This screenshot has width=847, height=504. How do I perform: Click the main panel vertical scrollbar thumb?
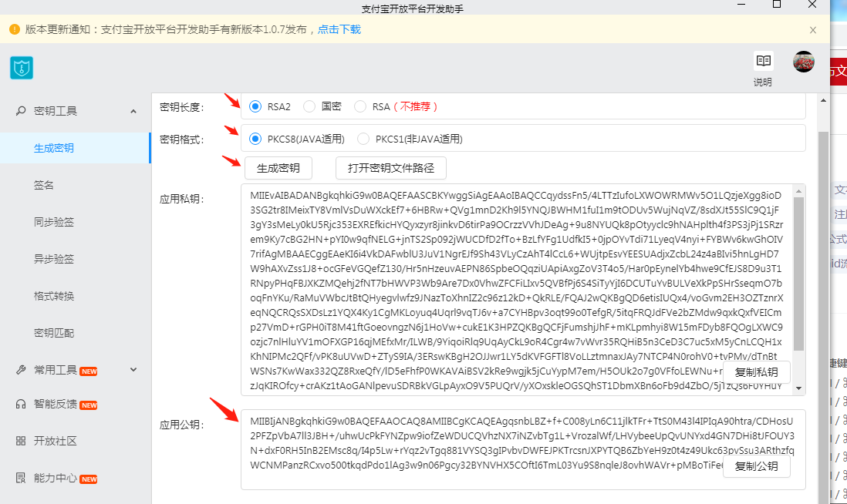823,318
